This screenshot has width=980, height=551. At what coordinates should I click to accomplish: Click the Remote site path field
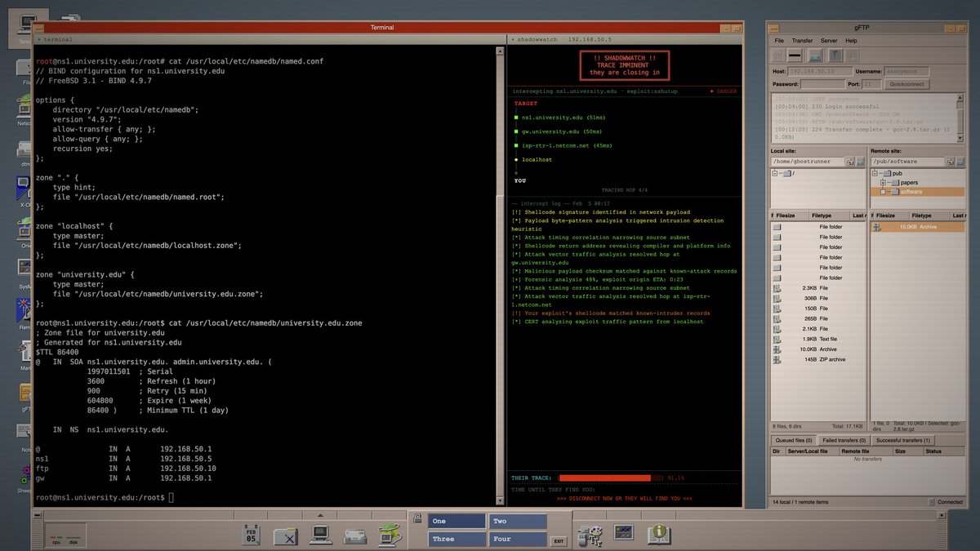coord(907,162)
